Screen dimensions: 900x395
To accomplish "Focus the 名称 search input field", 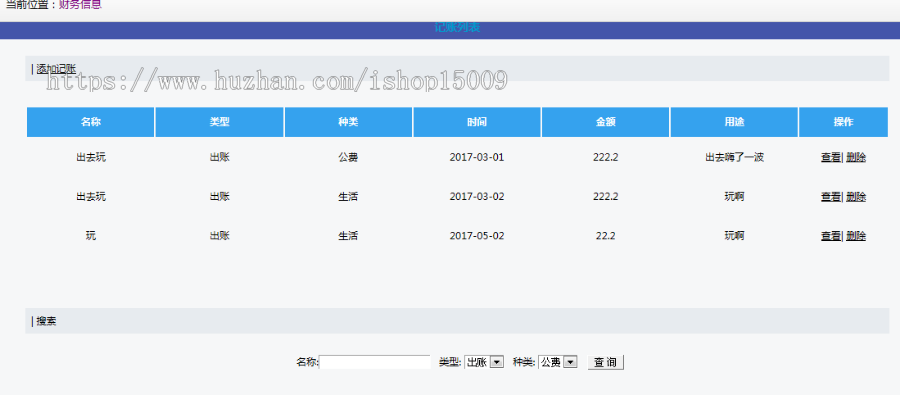I will coord(375,362).
